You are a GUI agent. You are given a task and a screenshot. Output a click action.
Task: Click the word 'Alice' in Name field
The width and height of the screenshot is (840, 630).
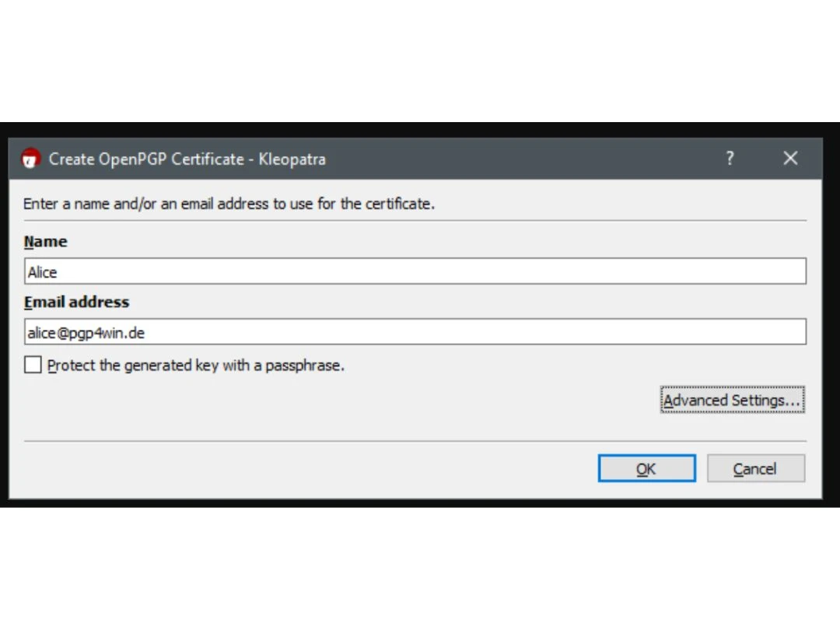[43, 272]
